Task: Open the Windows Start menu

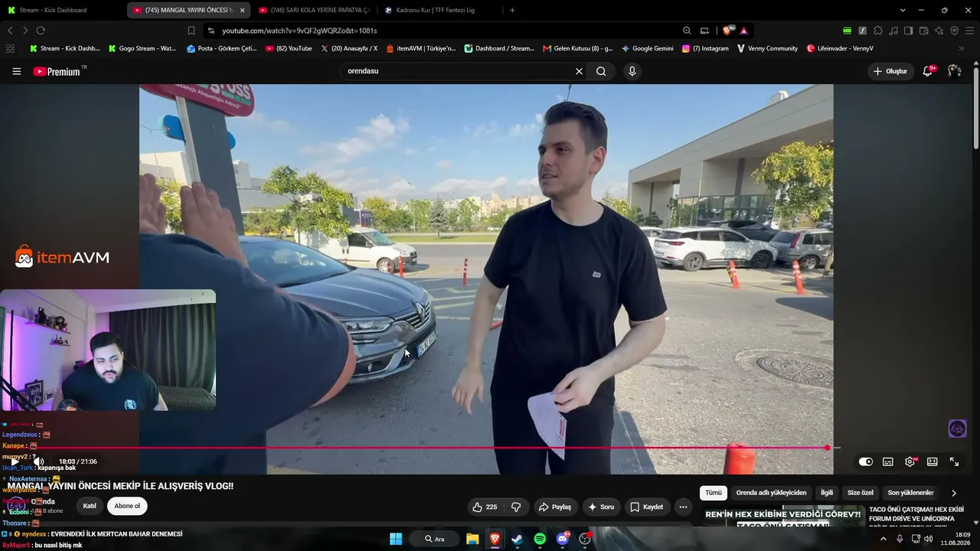Action: (x=396, y=539)
